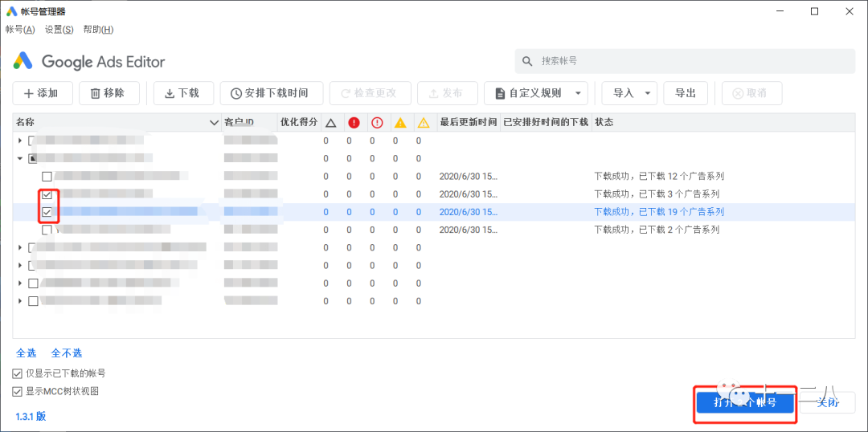This screenshot has height=432, width=868.
Task: Click the 名称 column sort chevron
Action: 215,123
